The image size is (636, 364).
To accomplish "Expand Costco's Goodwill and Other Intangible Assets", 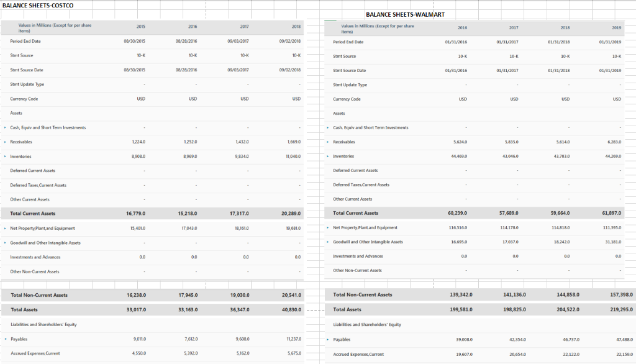I will click(x=5, y=242).
